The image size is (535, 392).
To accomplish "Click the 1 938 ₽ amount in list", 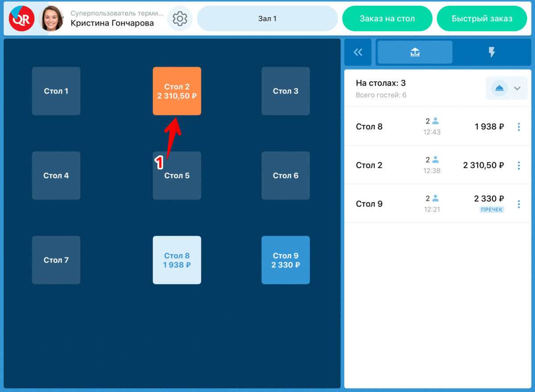I will (x=490, y=127).
